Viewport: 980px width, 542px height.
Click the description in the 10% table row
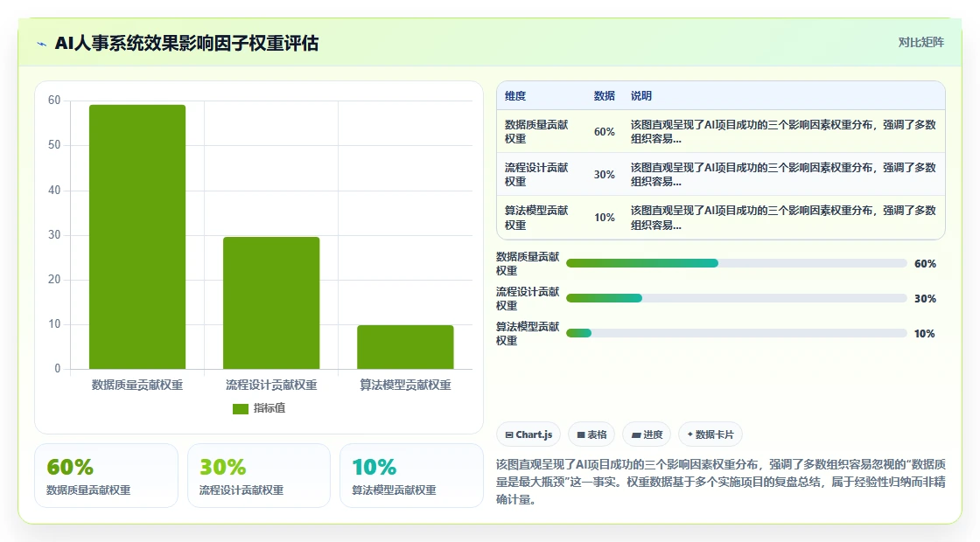[783, 218]
